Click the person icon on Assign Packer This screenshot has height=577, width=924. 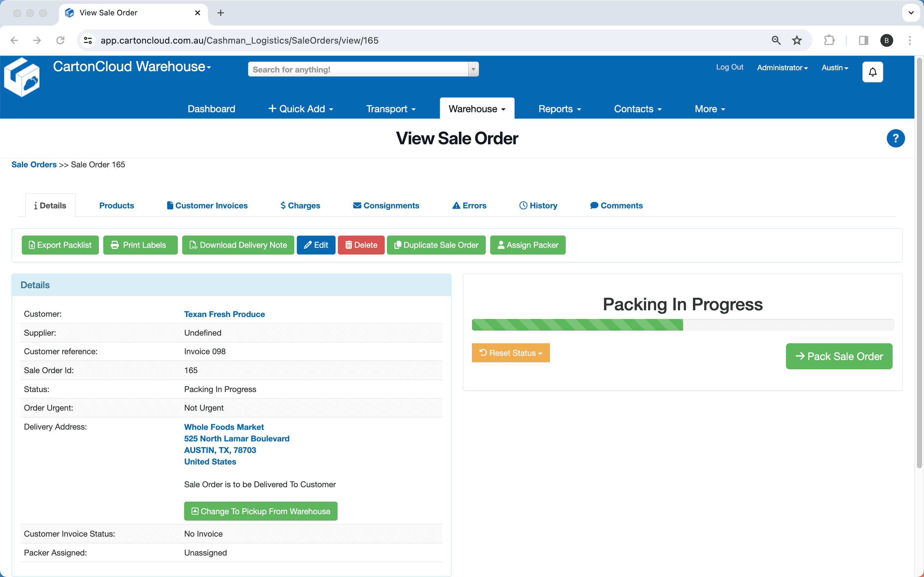[x=501, y=245]
